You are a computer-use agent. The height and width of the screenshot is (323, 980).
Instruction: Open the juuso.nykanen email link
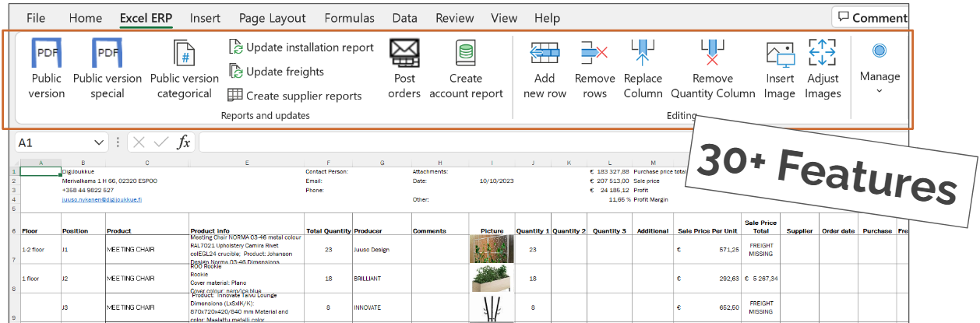tap(102, 200)
